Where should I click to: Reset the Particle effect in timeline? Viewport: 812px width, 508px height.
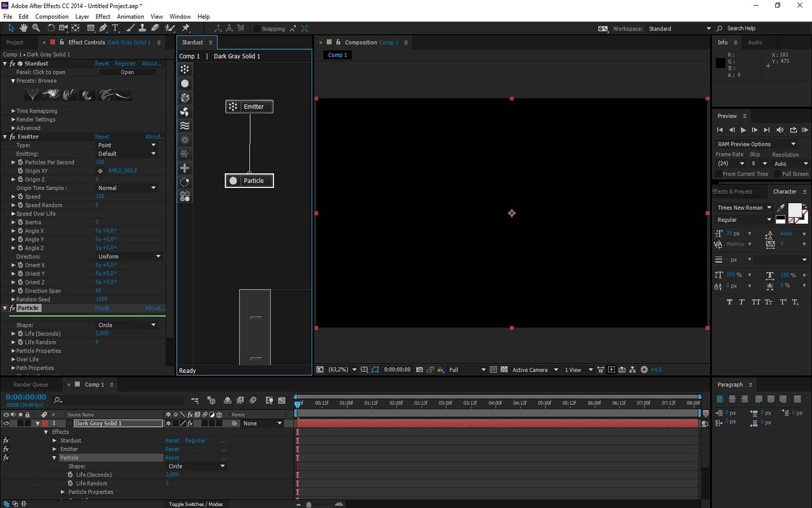pyautogui.click(x=172, y=458)
